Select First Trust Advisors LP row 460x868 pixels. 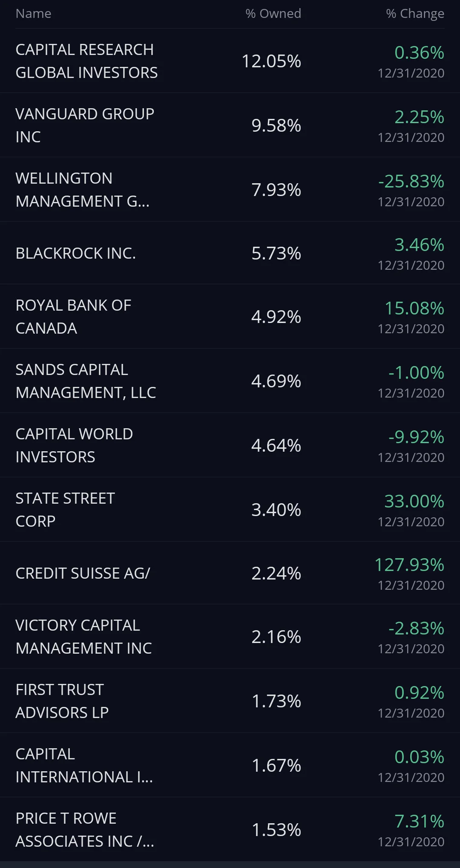230,701
